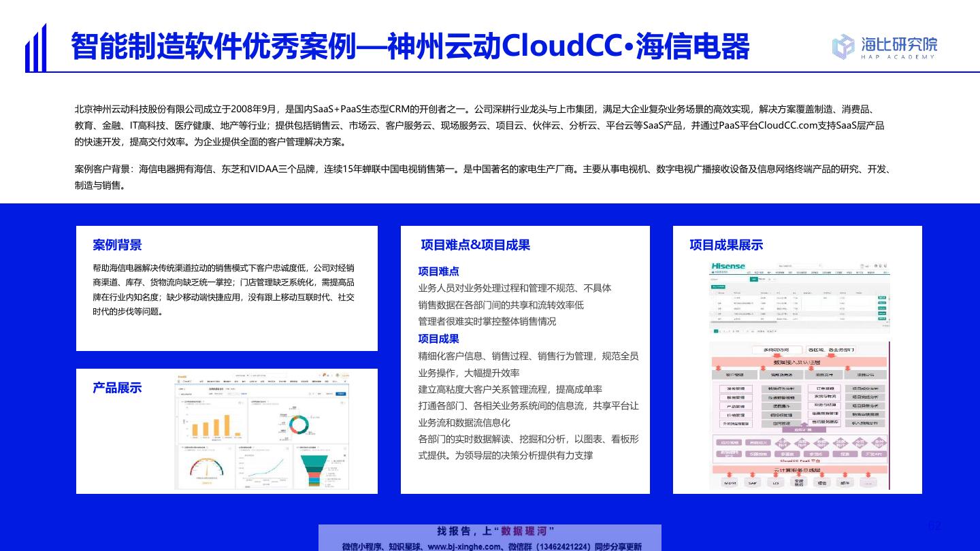Click the donut chart in the product dashboard
Image resolution: width=980 pixels, height=551 pixels.
coord(299,423)
